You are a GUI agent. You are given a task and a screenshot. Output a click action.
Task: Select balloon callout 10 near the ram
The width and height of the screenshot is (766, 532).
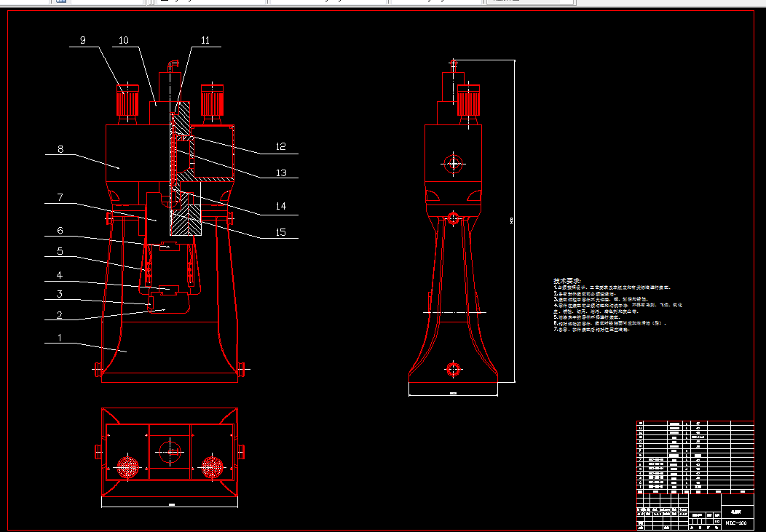tap(125, 40)
